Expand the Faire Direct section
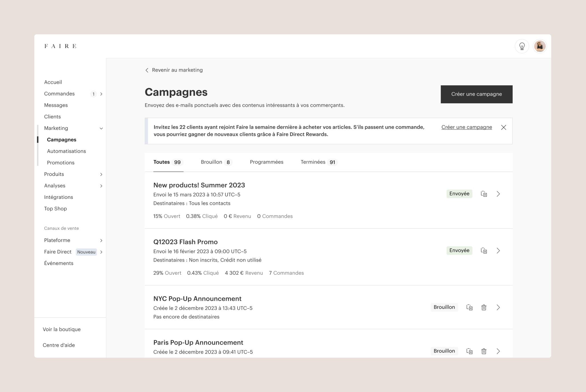This screenshot has height=392, width=586. pyautogui.click(x=101, y=252)
